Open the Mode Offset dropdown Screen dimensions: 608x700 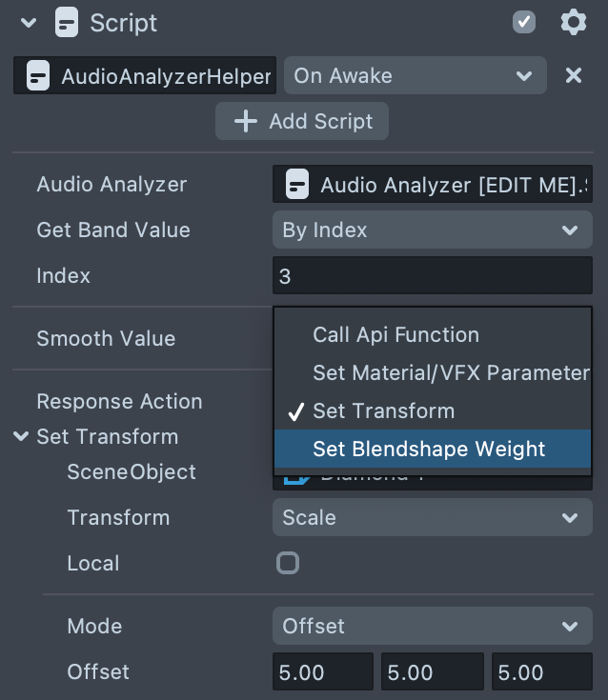tap(432, 626)
